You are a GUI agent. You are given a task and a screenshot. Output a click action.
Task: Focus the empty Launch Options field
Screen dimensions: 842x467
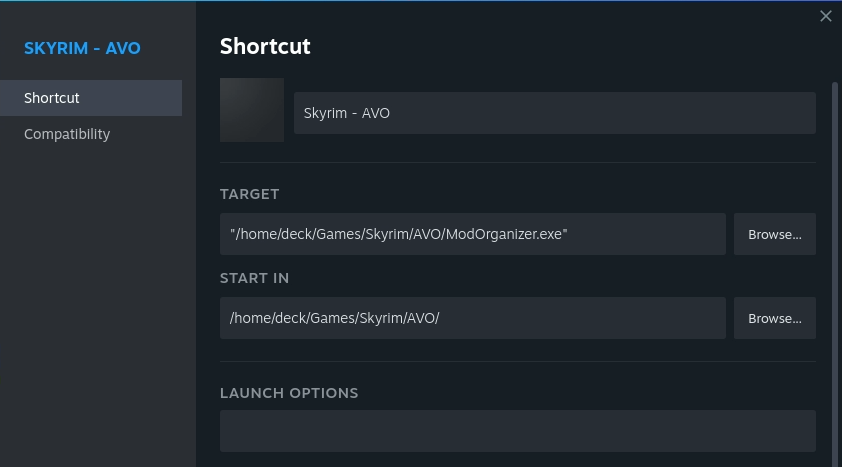coord(518,431)
